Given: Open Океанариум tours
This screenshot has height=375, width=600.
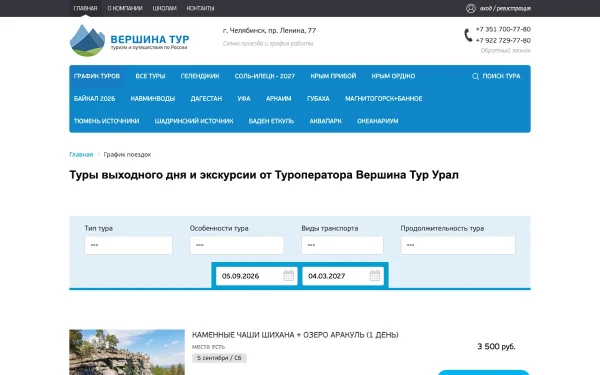Looking at the screenshot, I should pos(378,121).
